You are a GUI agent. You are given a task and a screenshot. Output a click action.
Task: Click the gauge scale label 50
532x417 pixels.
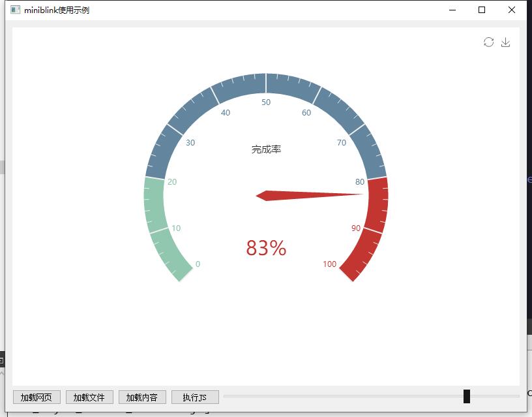266,102
